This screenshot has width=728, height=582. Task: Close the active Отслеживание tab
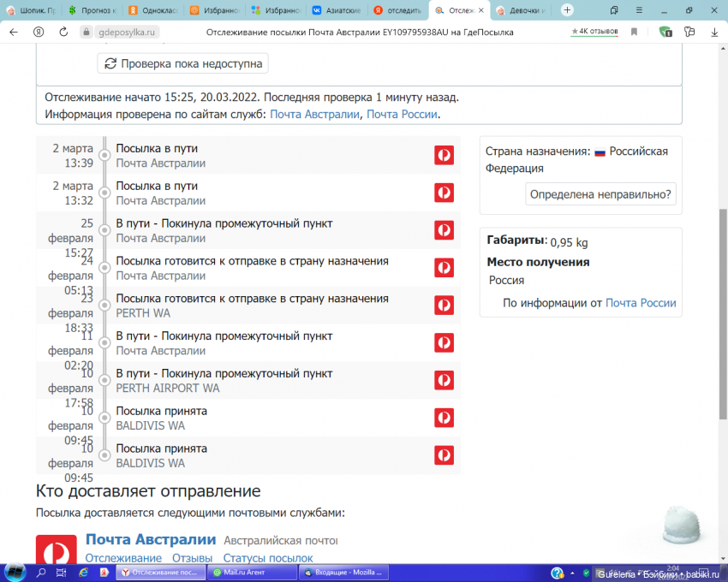481,11
